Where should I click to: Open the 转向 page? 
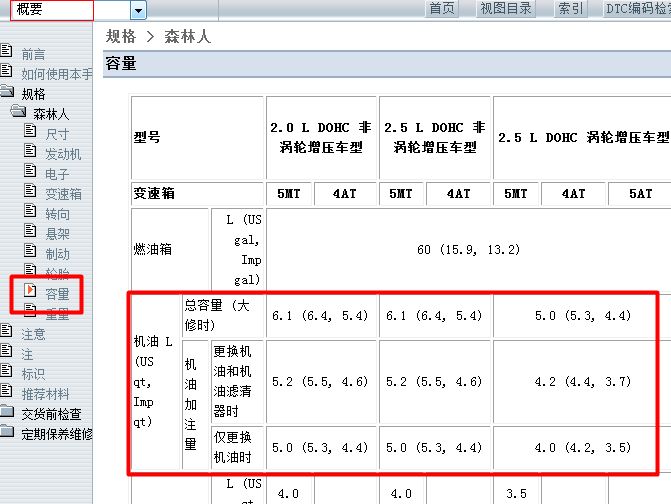click(x=57, y=214)
